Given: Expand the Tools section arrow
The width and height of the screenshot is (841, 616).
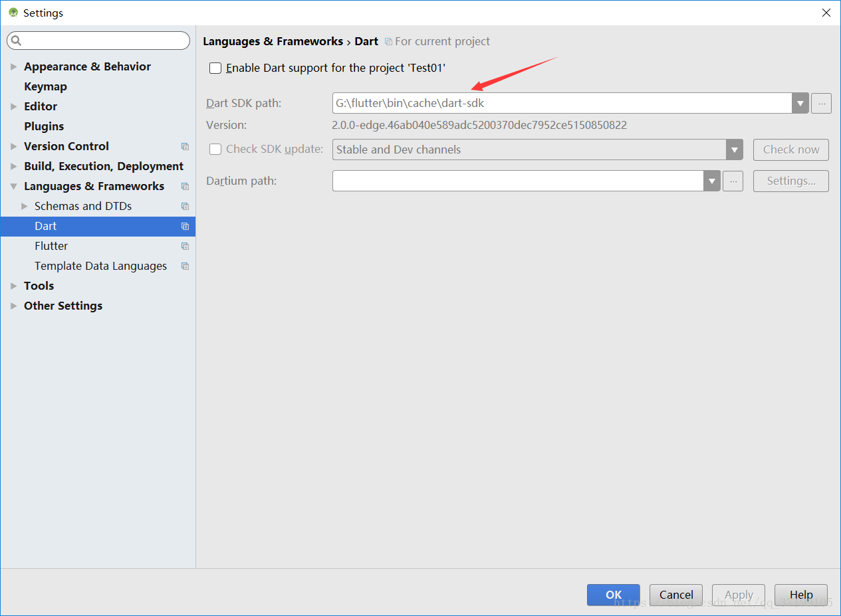Looking at the screenshot, I should tap(14, 286).
